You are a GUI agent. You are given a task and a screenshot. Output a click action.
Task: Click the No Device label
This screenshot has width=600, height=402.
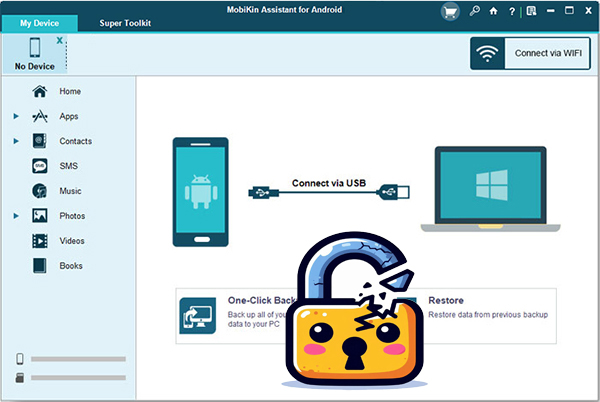tap(35, 67)
